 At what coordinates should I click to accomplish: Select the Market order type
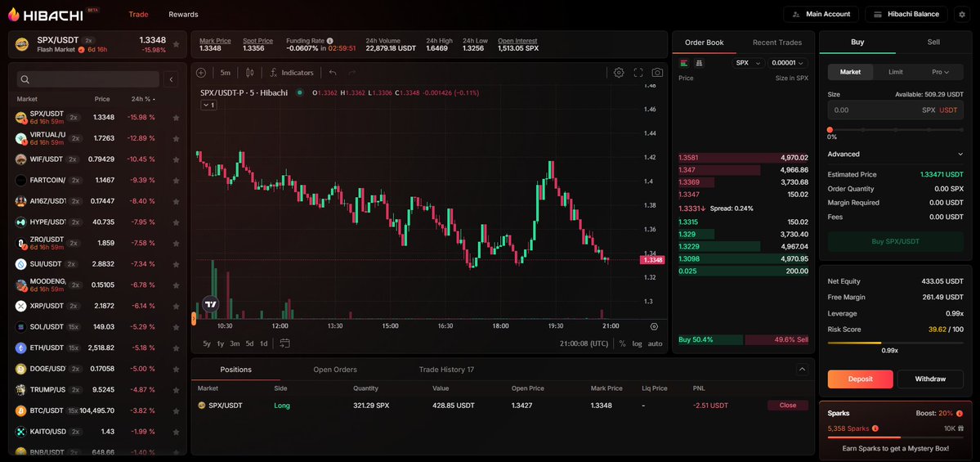point(850,72)
